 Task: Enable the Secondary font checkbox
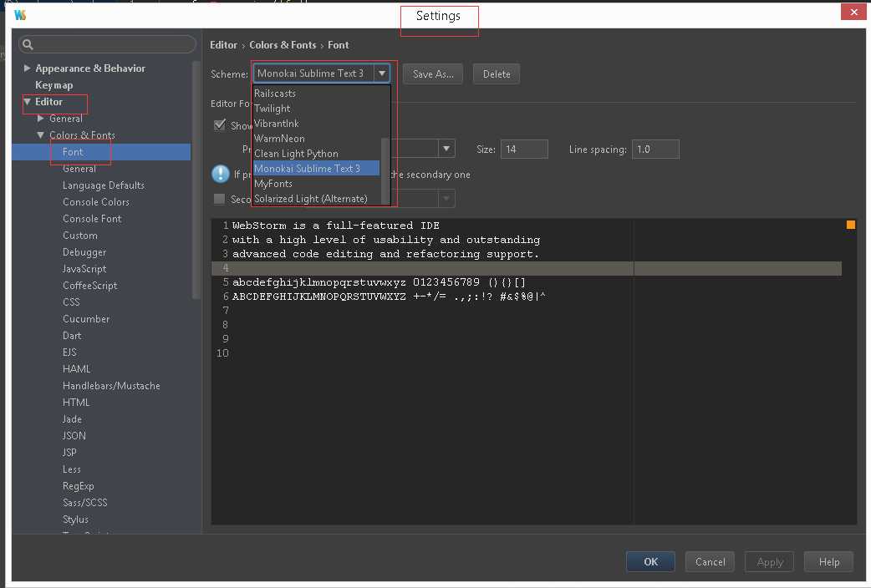[219, 199]
